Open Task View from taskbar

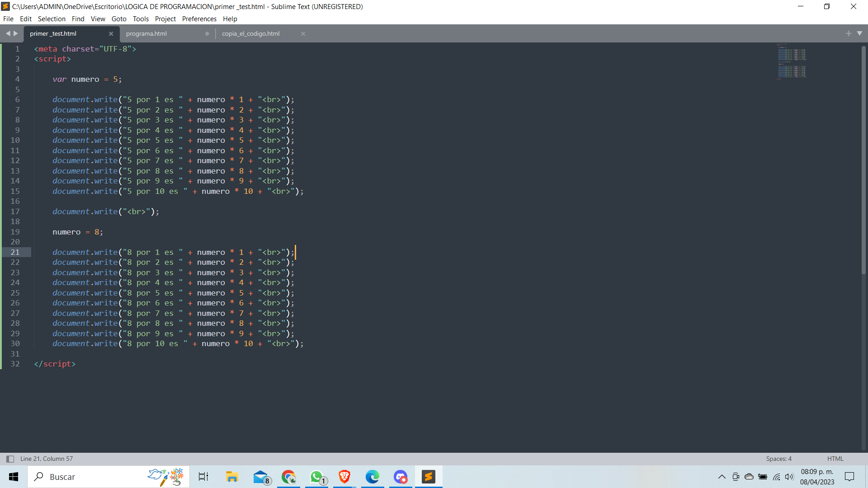tap(203, 477)
